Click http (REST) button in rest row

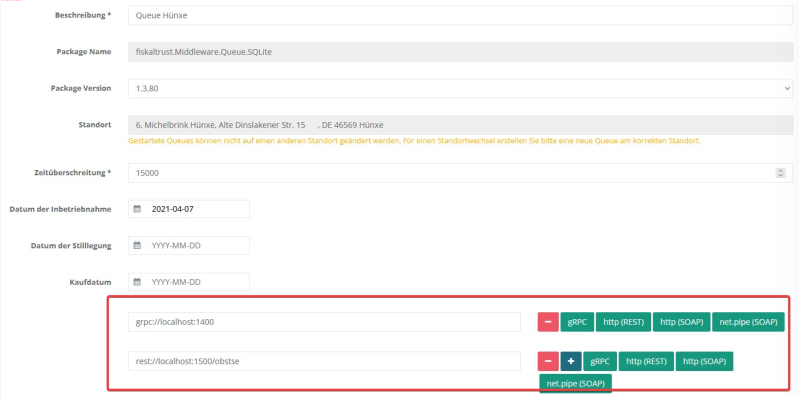(646, 361)
